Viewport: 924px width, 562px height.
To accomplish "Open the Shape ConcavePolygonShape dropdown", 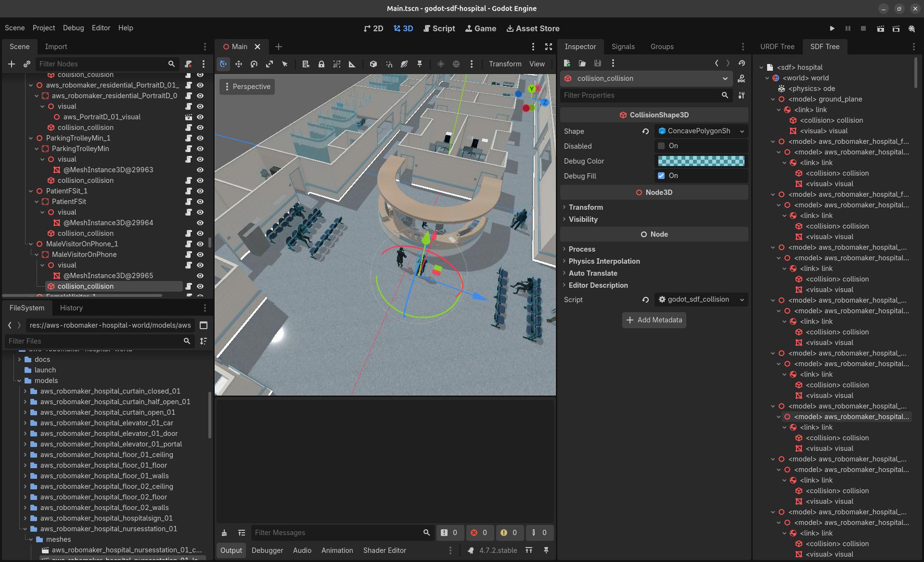I will [701, 131].
